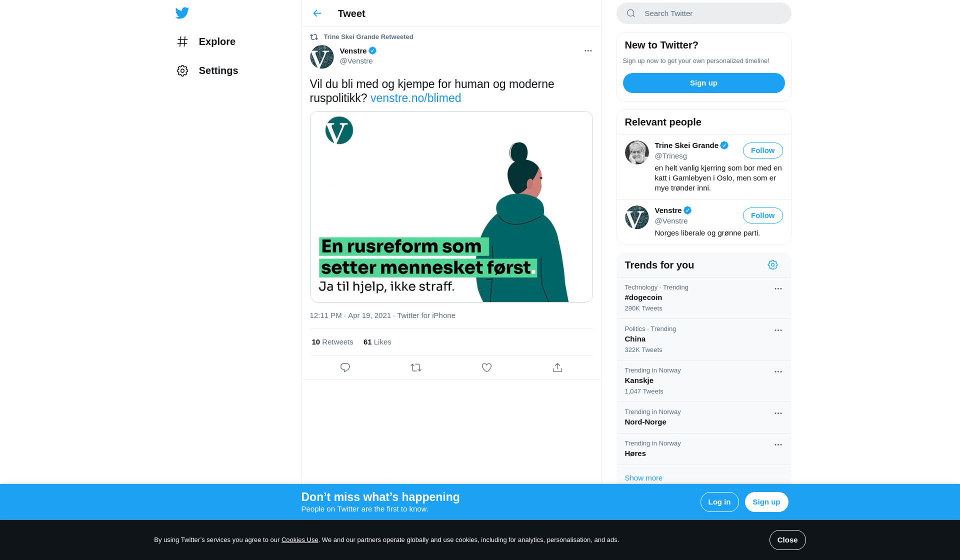Share the tweet via share icon
960x560 pixels.
(x=557, y=367)
